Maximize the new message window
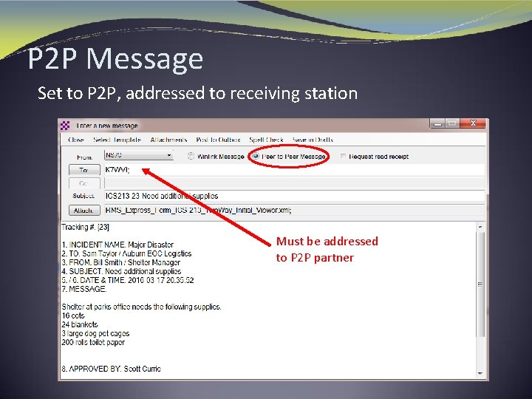Screen dimensions: 532x399 (452, 123)
